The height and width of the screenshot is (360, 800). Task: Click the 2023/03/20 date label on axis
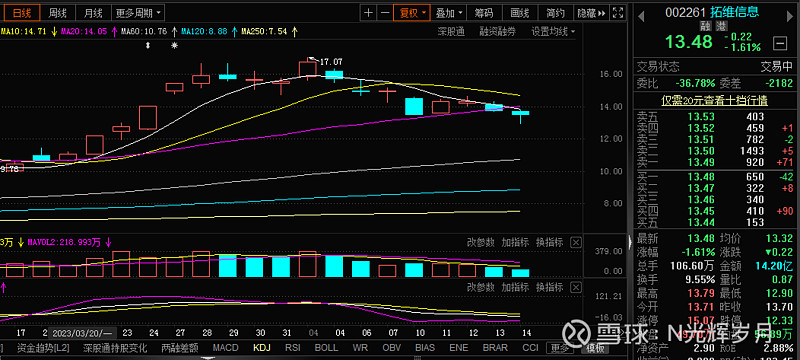(x=81, y=333)
